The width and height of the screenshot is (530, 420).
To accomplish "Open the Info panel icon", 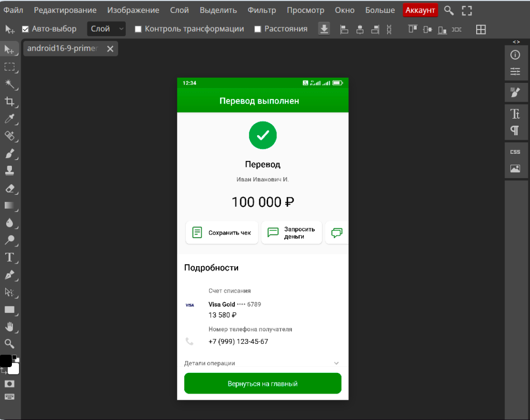I will click(515, 55).
